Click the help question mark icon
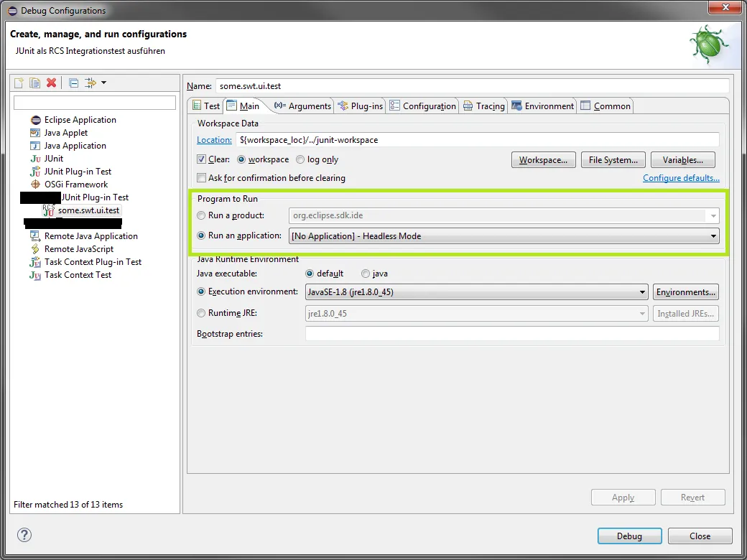 tap(24, 534)
